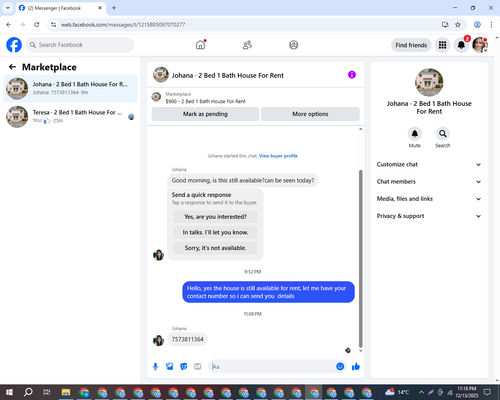Open the weather widget showing 14°C

point(397,392)
